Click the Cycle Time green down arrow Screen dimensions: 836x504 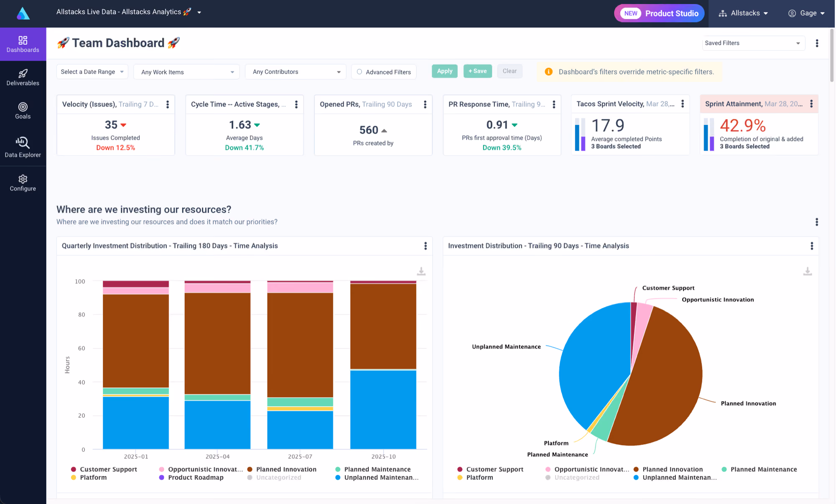[257, 125]
